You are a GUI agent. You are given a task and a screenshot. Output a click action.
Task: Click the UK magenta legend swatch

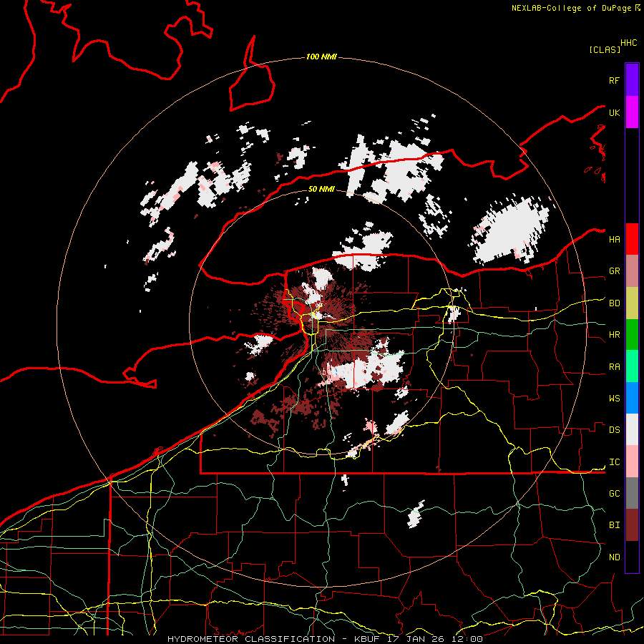[x=632, y=112]
